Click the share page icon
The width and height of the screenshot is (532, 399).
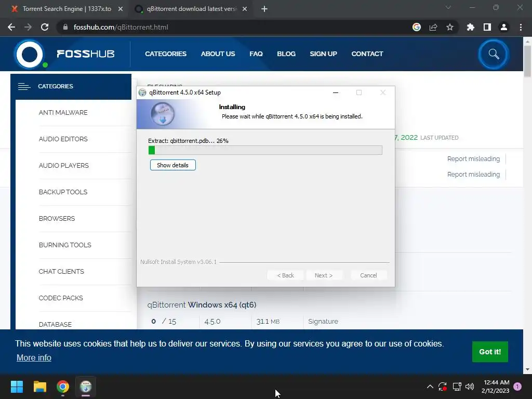[x=433, y=27]
